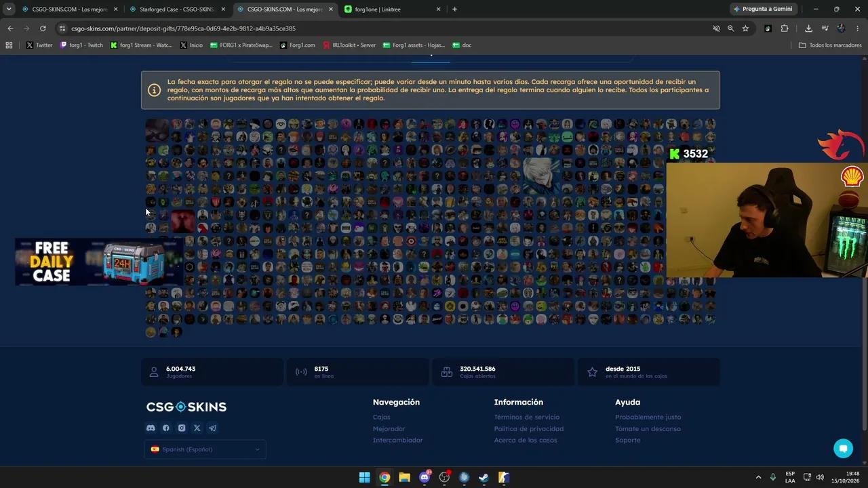Switch to the forg1one Linktree tab
Screen dimensions: 868x488
(392, 9)
